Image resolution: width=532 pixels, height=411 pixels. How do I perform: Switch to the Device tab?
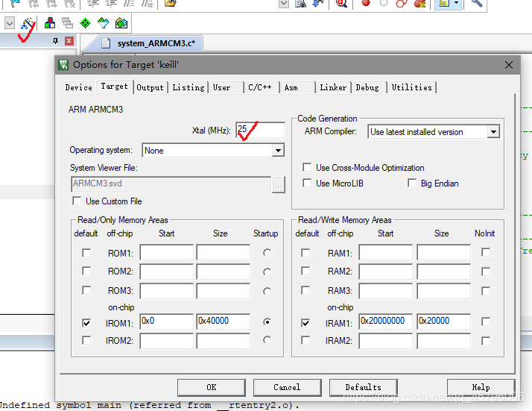[78, 87]
